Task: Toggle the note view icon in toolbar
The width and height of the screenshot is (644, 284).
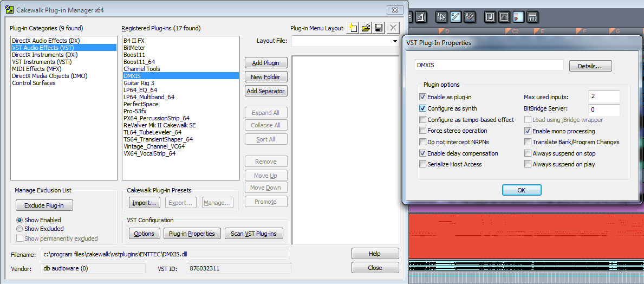Action: coord(490,17)
